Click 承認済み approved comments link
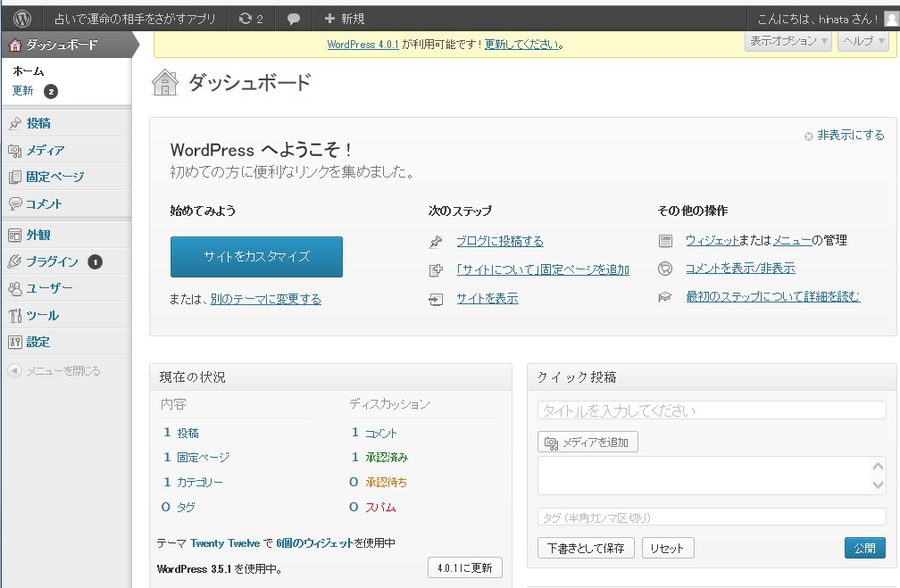Viewport: 900px width, 588px height. point(387,457)
